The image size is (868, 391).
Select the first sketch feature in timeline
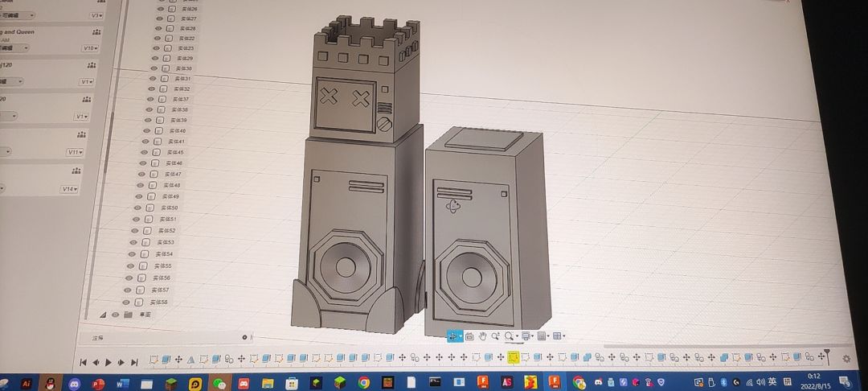(154, 360)
